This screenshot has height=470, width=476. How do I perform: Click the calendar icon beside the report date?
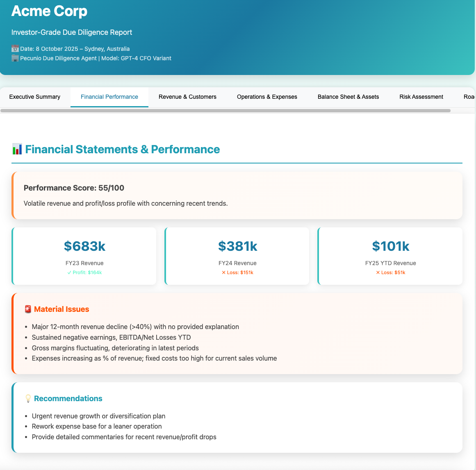click(15, 49)
